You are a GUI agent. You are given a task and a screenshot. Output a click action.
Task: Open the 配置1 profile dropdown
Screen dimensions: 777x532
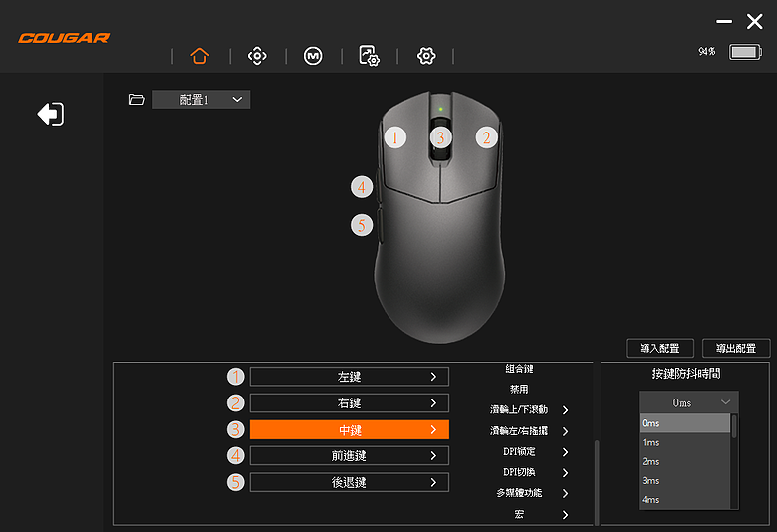201,100
